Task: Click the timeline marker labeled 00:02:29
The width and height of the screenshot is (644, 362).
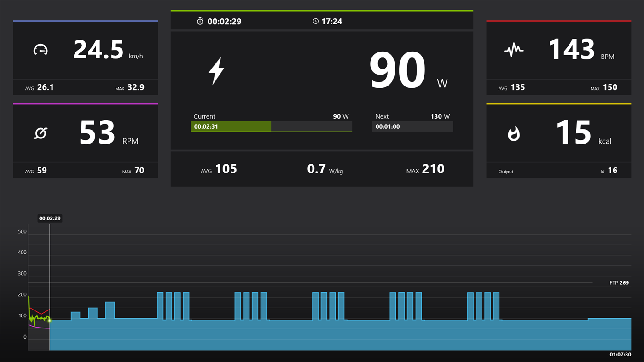Action: [49, 218]
